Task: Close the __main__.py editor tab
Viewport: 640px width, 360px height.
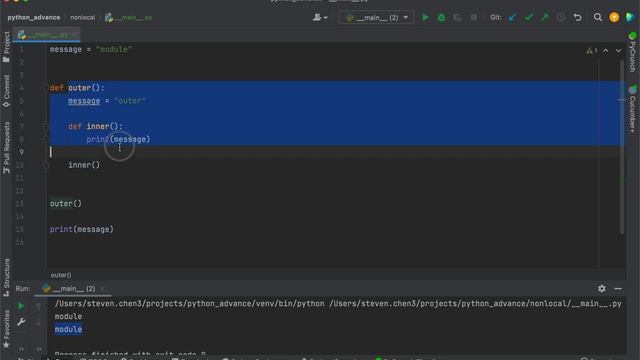Action: coord(75,35)
